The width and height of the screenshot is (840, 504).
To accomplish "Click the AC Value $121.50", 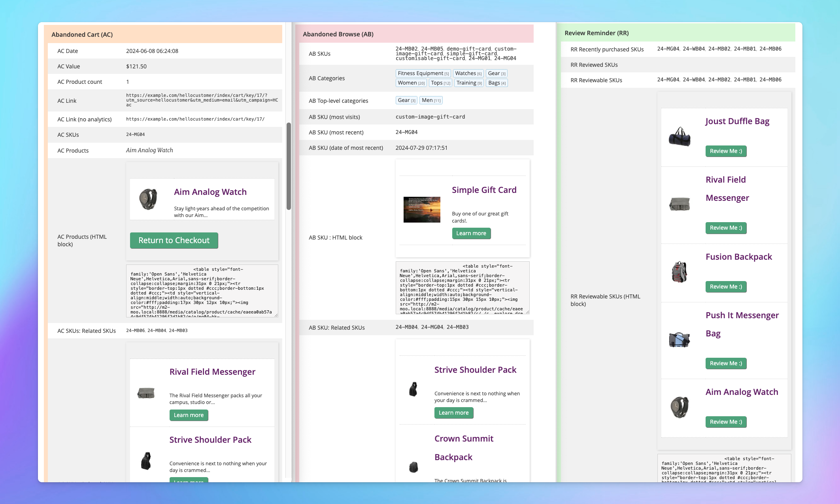I will (x=136, y=66).
